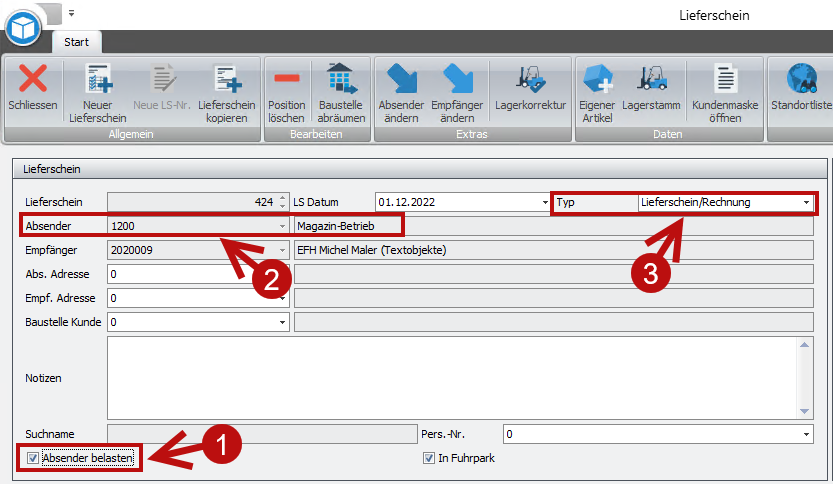Open Lagerstamm forklift icon
833x484 pixels.
651,79
